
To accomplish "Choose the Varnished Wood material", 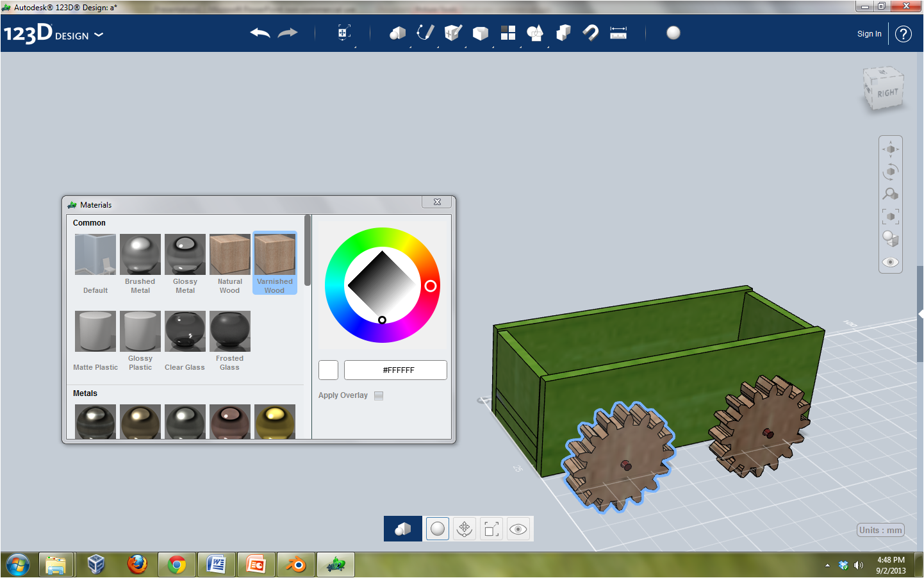I will pyautogui.click(x=275, y=263).
